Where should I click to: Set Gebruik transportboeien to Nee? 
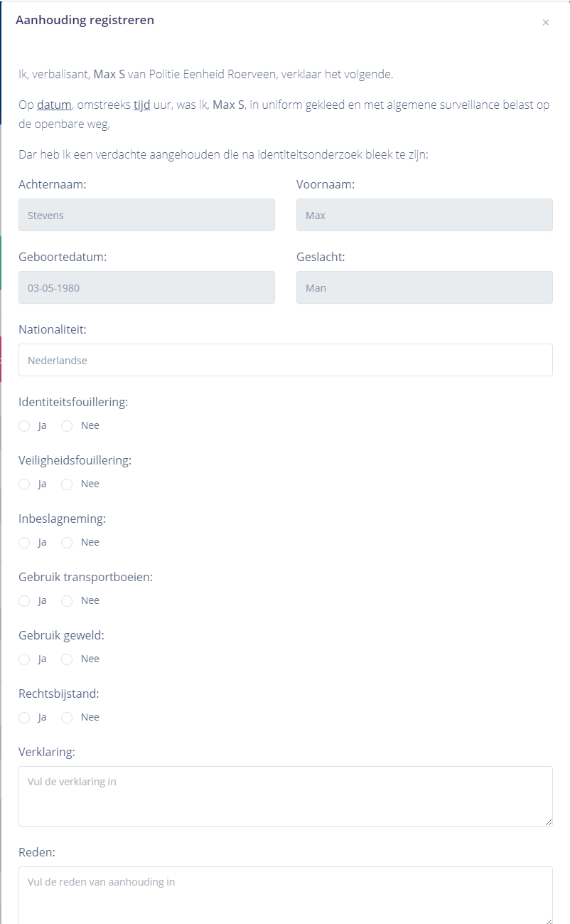click(67, 601)
